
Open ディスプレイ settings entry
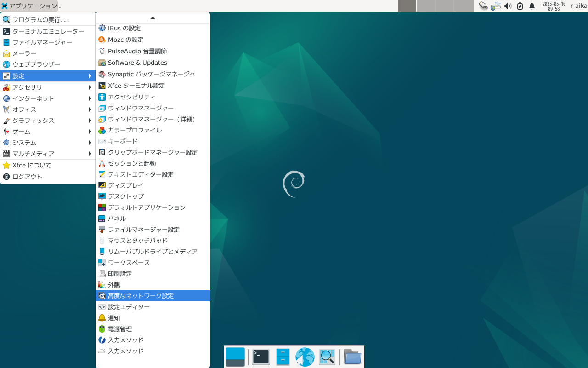(153, 185)
